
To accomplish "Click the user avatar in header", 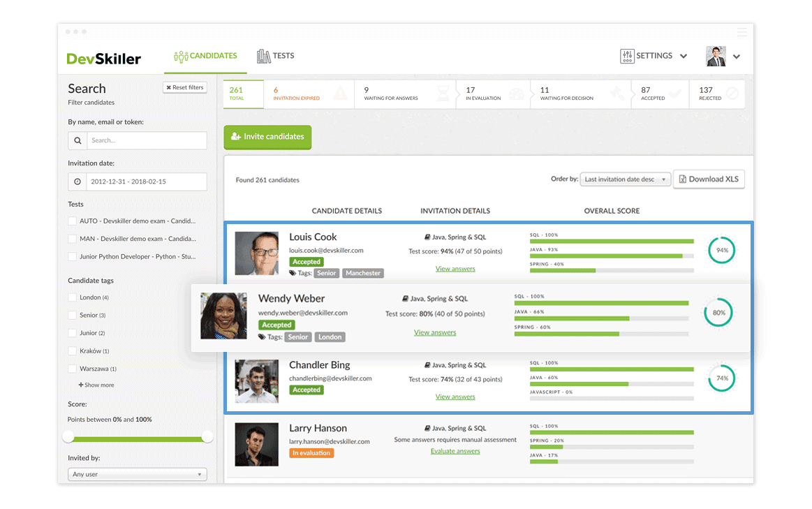I will 716,56.
